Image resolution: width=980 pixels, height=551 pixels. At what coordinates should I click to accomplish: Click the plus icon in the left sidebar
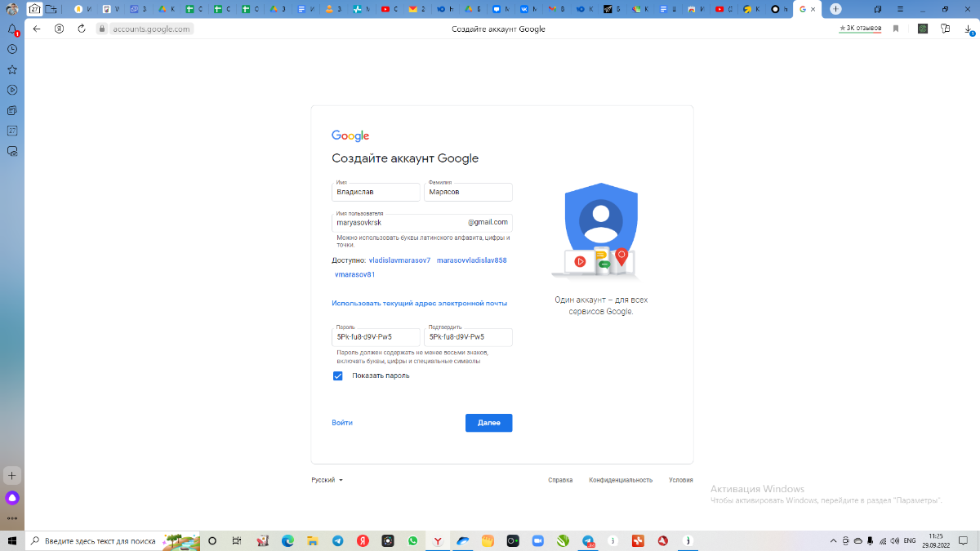point(12,475)
